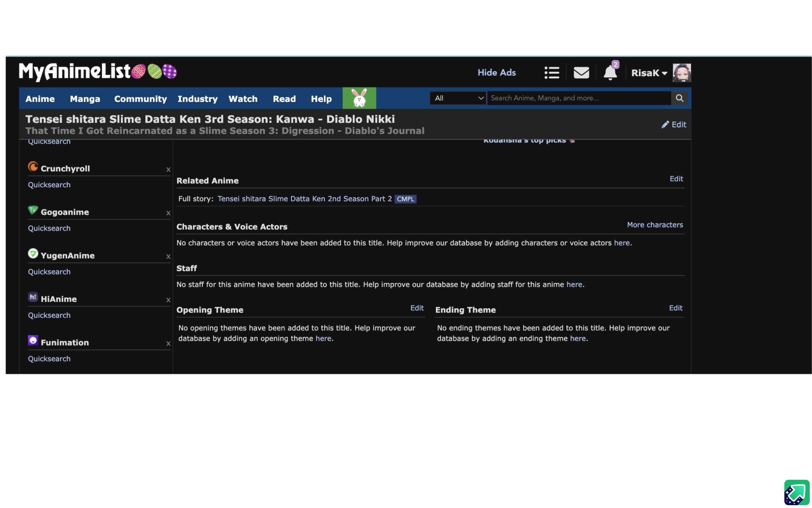Open the All search category dropdown
The image size is (812, 508).
click(x=458, y=98)
